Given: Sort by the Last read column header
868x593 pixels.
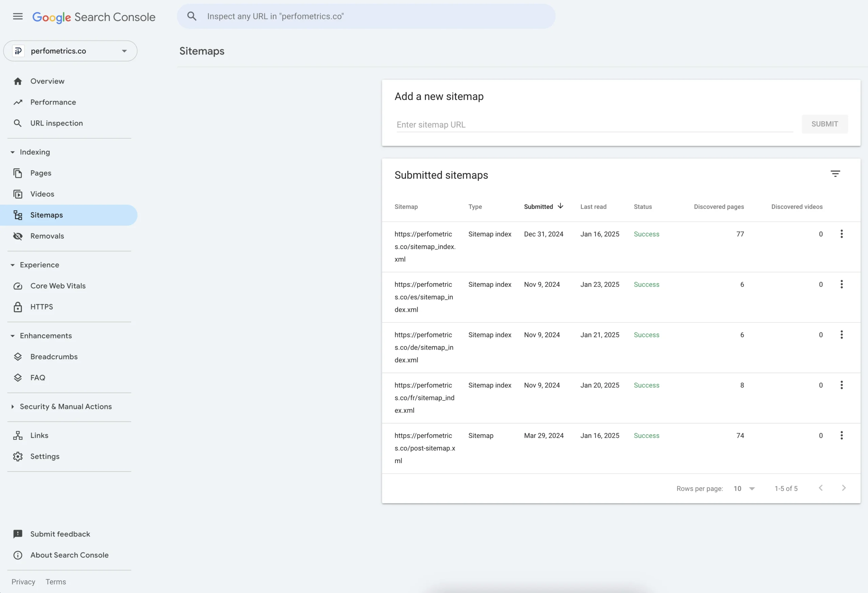Looking at the screenshot, I should click(593, 206).
